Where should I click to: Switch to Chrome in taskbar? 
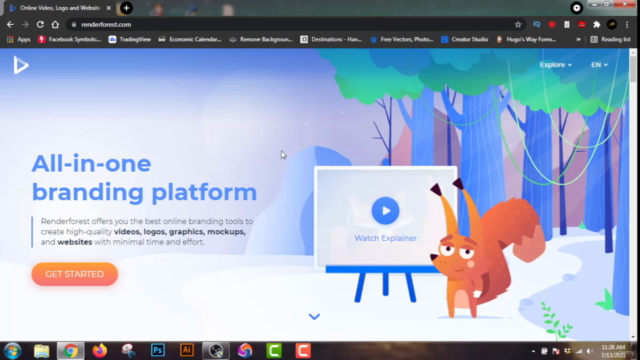click(71, 351)
